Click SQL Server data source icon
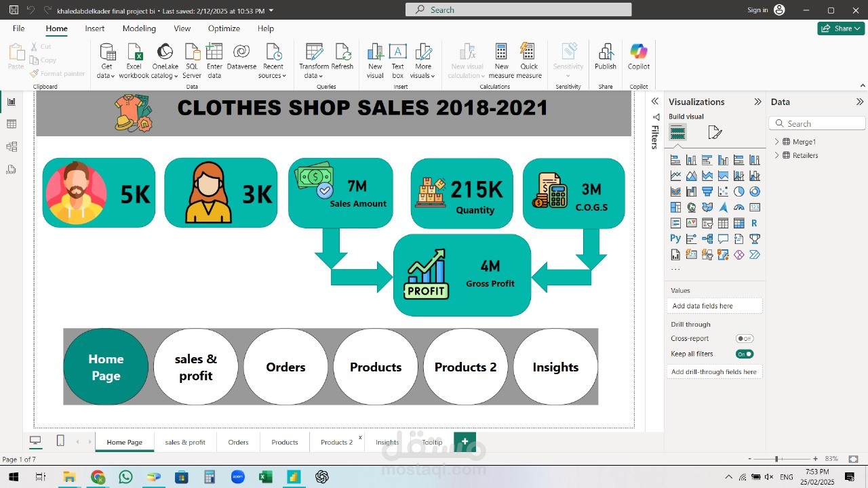The width and height of the screenshot is (868, 488). pos(192,61)
